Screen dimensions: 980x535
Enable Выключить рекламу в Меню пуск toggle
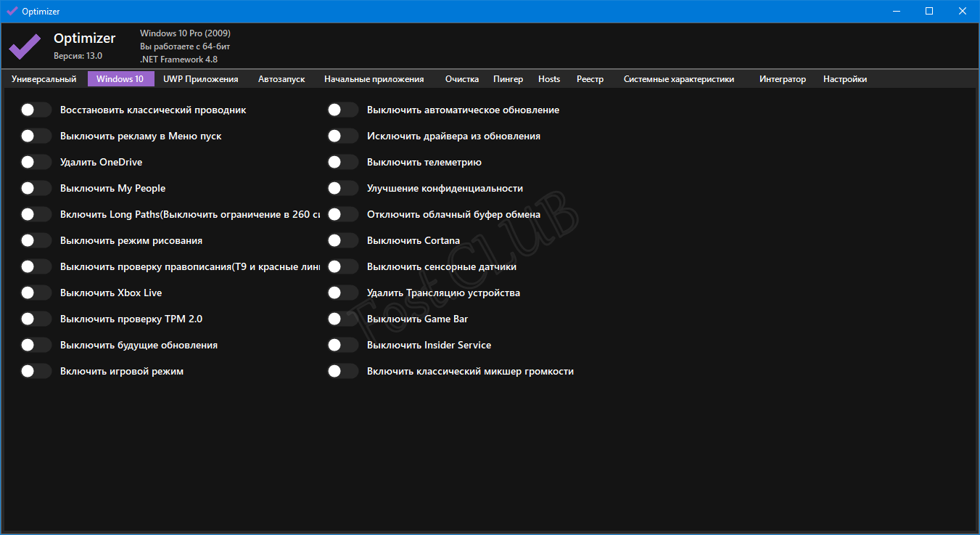pos(36,136)
